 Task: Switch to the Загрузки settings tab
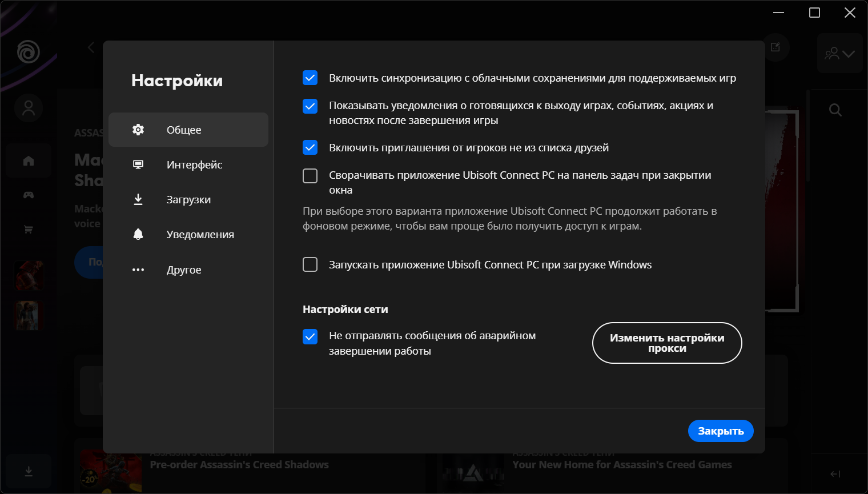tap(188, 199)
